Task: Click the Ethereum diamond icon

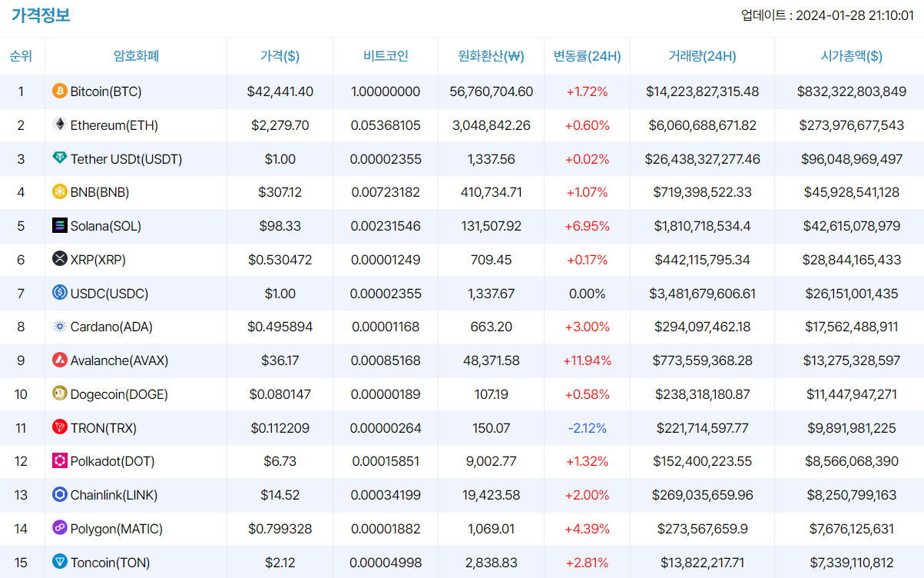Action: pos(60,125)
